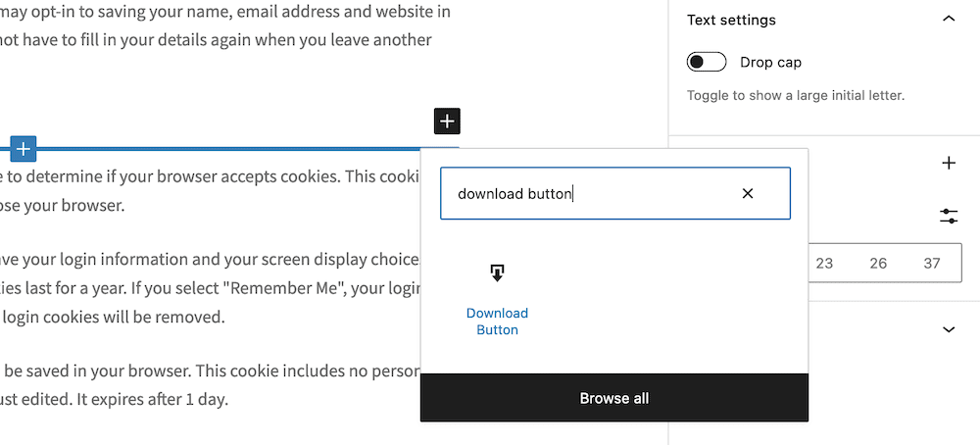980x445 pixels.
Task: Collapse Text settings using its chevron
Action: click(949, 19)
